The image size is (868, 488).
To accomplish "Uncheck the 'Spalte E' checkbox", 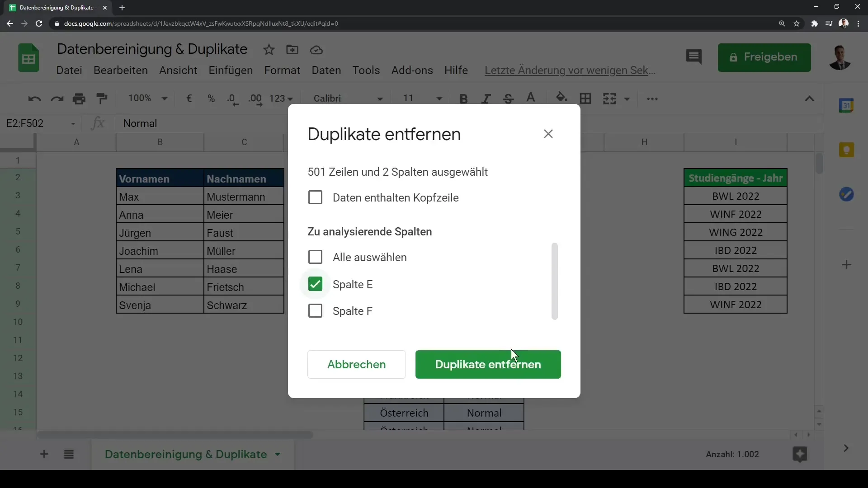I will pos(315,284).
